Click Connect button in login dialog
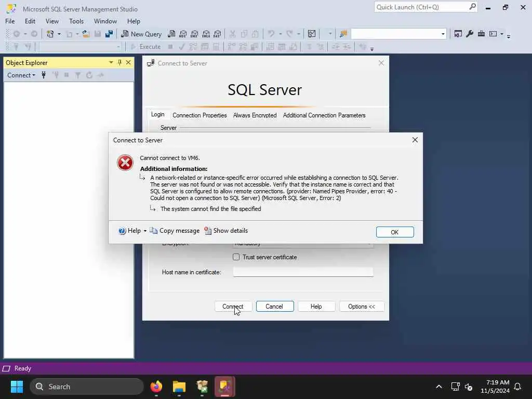 point(233,307)
